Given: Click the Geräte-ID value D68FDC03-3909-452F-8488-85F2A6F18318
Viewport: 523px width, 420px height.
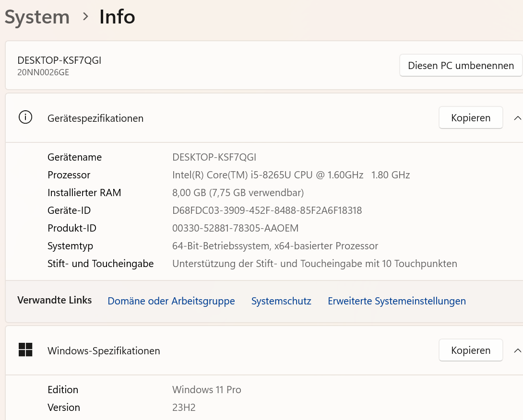Looking at the screenshot, I should pos(267,210).
